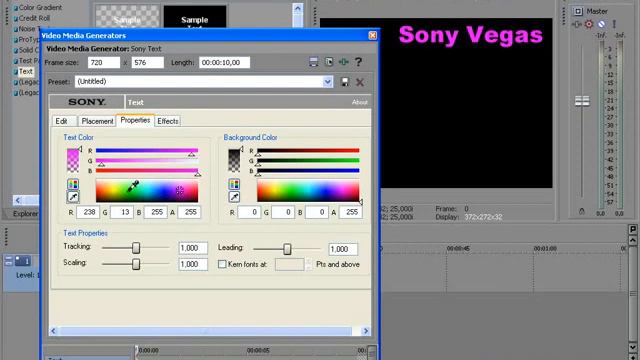The image size is (640, 360).
Task: Click the Master volume fader
Action: 582,100
